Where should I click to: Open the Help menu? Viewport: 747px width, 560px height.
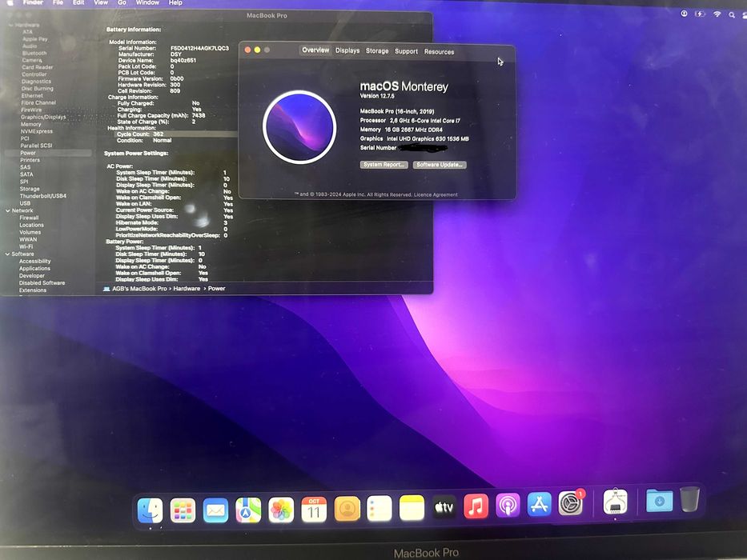pos(175,2)
